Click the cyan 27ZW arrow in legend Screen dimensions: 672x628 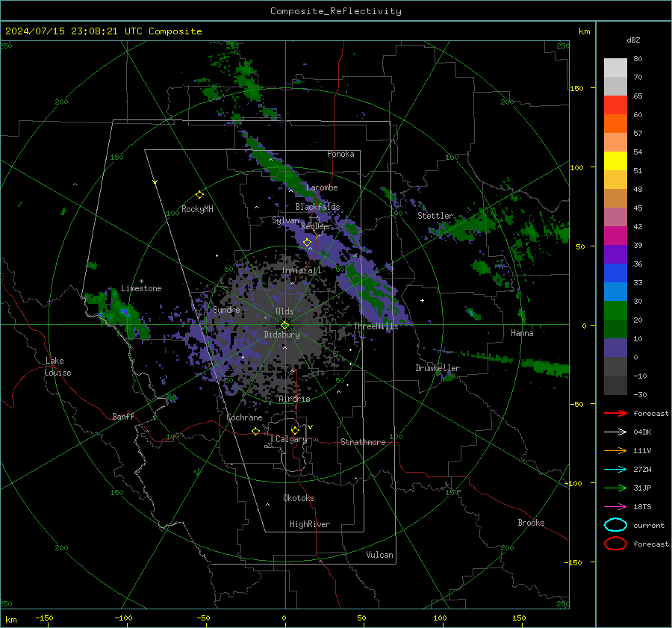(x=615, y=470)
